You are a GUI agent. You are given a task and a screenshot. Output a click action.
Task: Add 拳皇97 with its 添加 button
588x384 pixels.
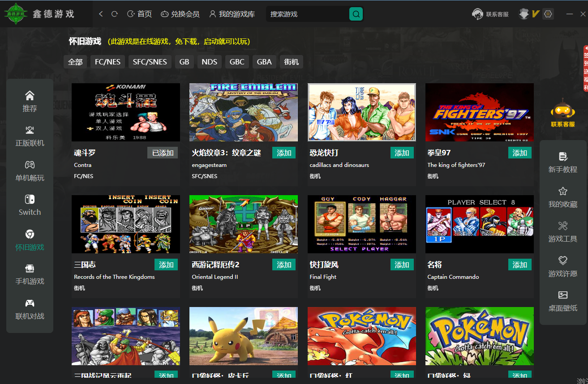click(x=519, y=153)
